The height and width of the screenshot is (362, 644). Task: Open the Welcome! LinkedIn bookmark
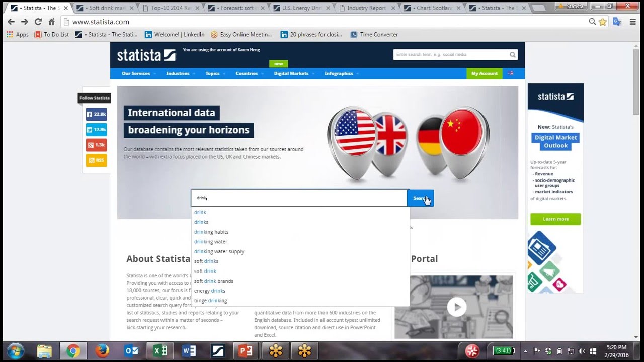click(x=175, y=35)
